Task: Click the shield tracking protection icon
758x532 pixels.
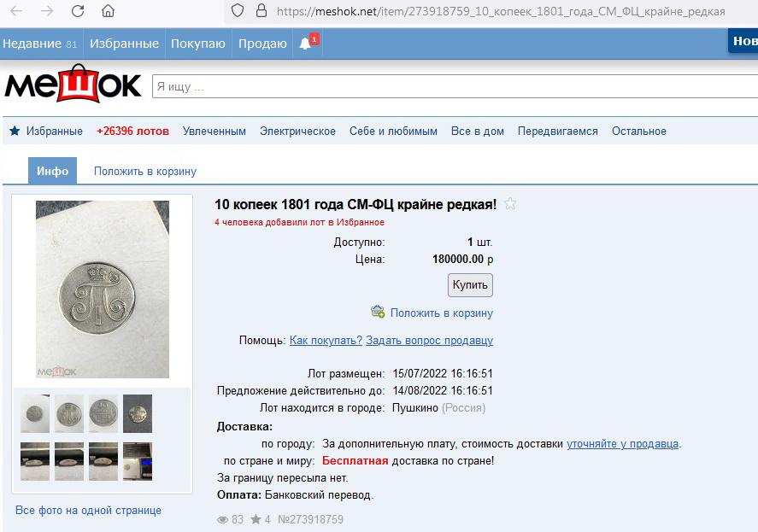Action: [x=238, y=10]
